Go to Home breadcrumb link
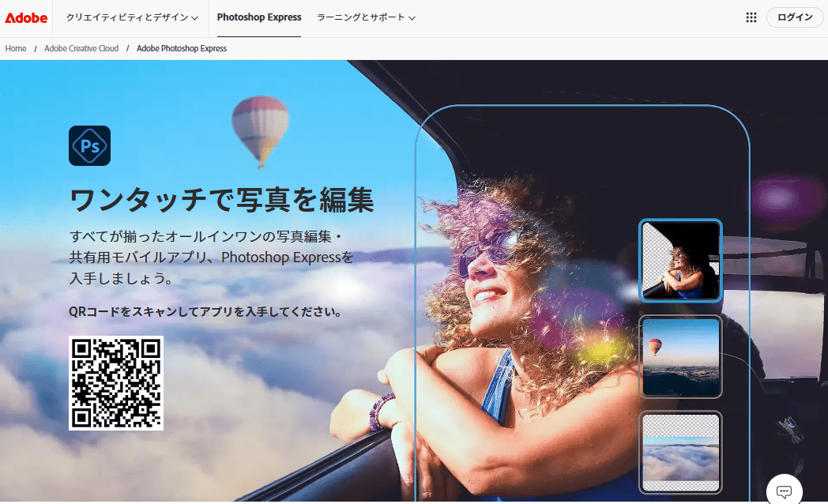 click(16, 48)
